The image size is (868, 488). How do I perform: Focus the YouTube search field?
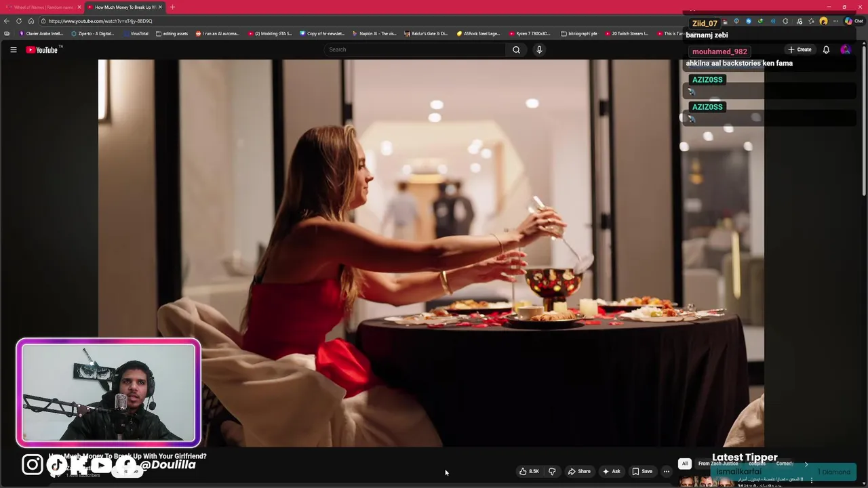point(415,49)
